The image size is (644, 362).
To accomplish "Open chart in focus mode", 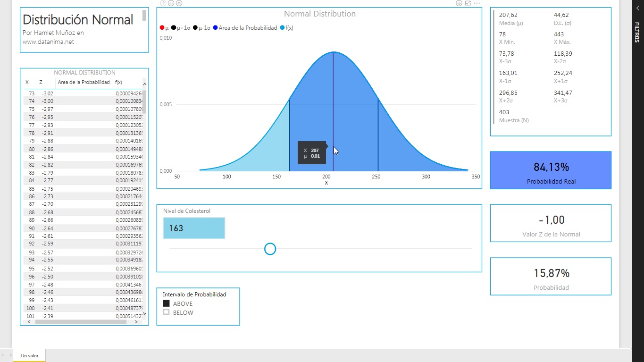I will pos(468,3).
